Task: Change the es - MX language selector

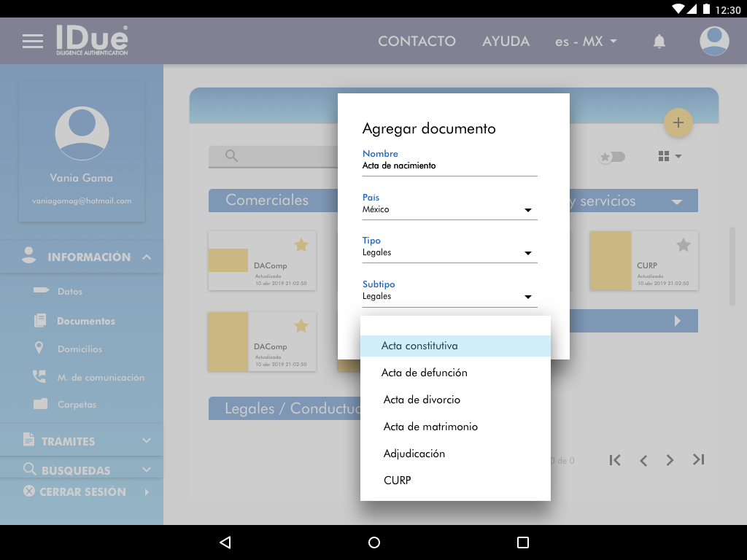Action: pos(585,42)
